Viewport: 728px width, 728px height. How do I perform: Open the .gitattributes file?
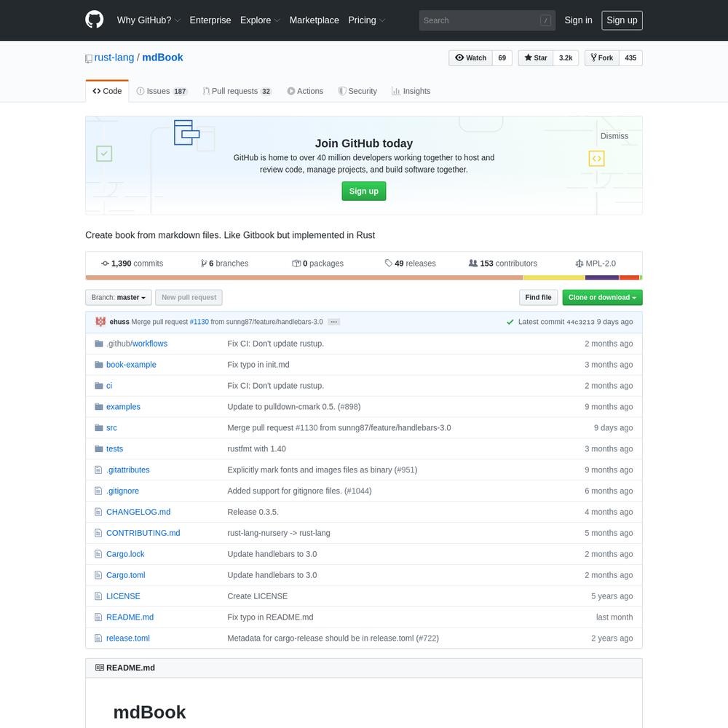coord(127,470)
